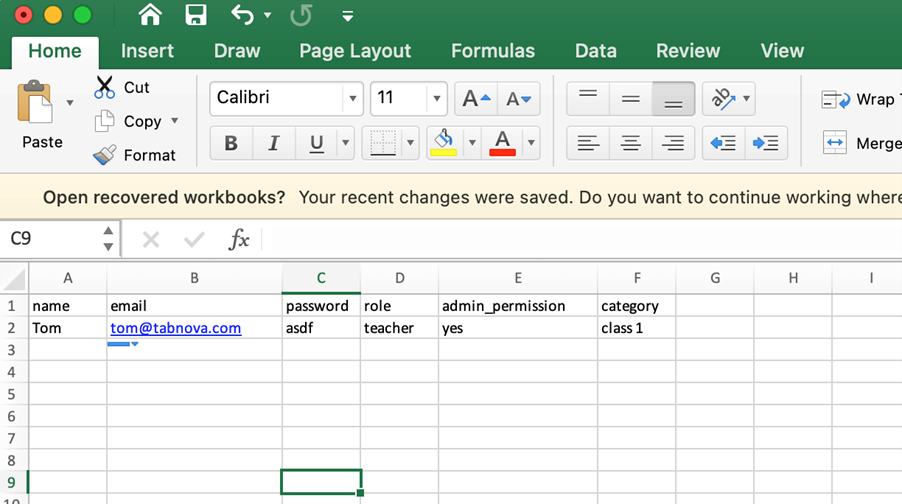Image resolution: width=902 pixels, height=504 pixels.
Task: Click the Cancel X formula icon
Action: point(151,239)
